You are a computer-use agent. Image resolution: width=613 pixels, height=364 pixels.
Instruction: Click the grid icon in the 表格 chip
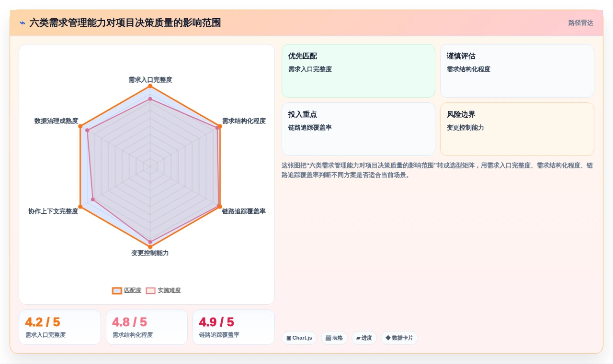(x=328, y=338)
